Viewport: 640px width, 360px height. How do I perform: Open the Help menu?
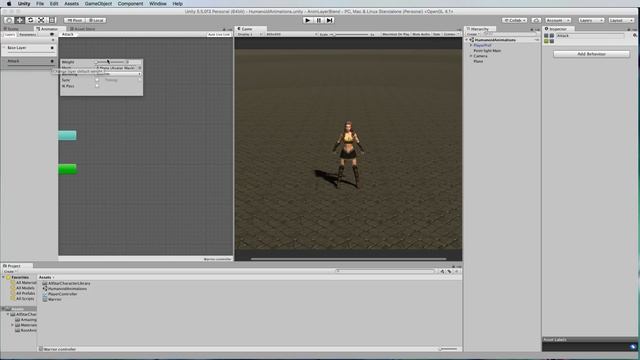(178, 4)
